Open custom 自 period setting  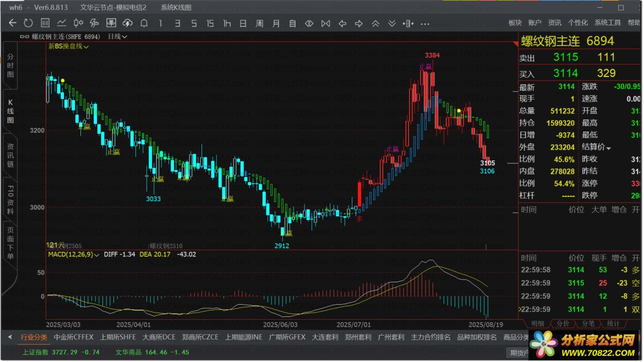[292, 24]
